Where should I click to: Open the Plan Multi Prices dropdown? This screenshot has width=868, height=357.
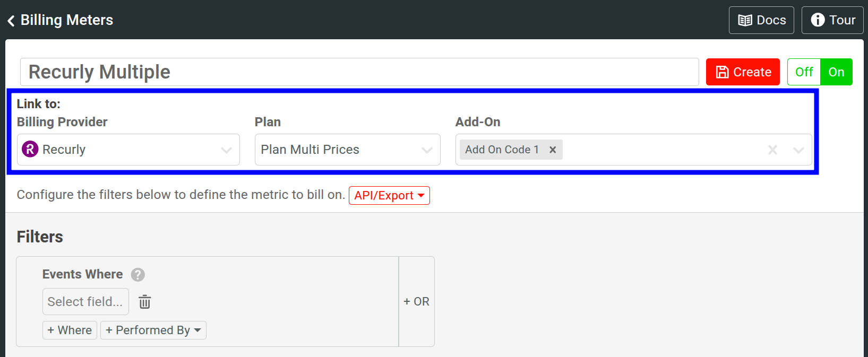pos(427,150)
